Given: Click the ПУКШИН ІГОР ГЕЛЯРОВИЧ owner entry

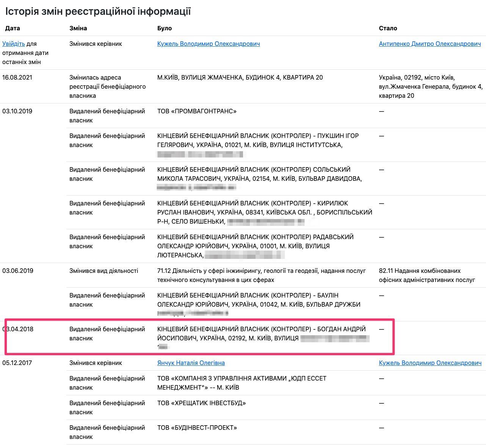Looking at the screenshot, I should [258, 141].
